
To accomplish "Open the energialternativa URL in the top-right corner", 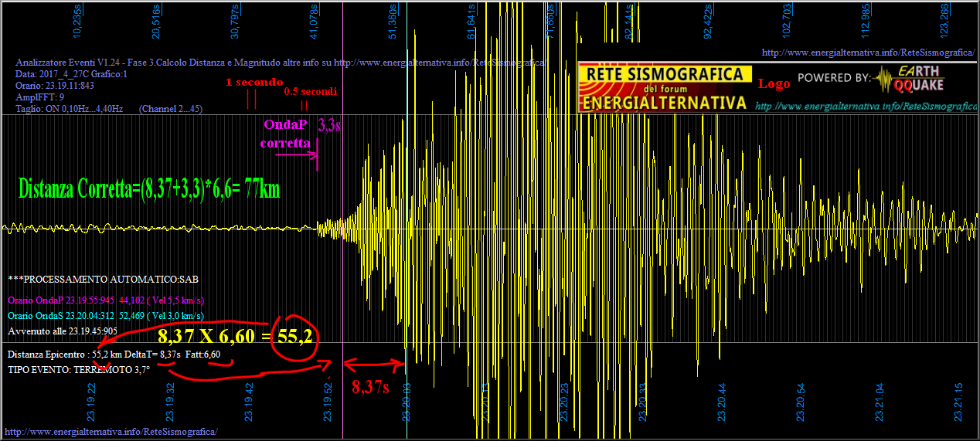I will tap(868, 53).
